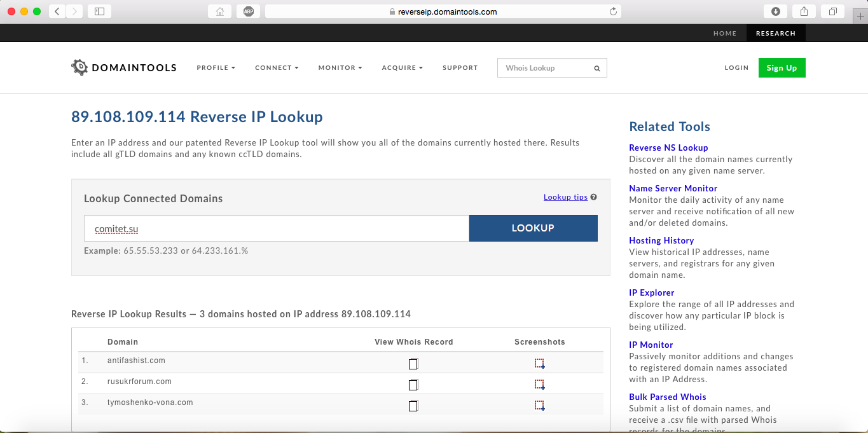Open the IP Explorer link

click(x=652, y=292)
